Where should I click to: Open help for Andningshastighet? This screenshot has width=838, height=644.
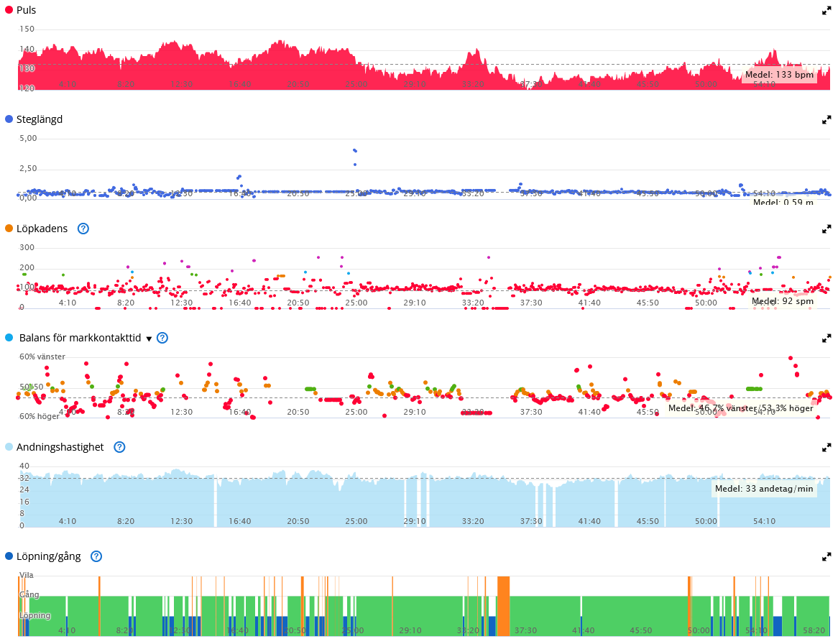coord(120,447)
